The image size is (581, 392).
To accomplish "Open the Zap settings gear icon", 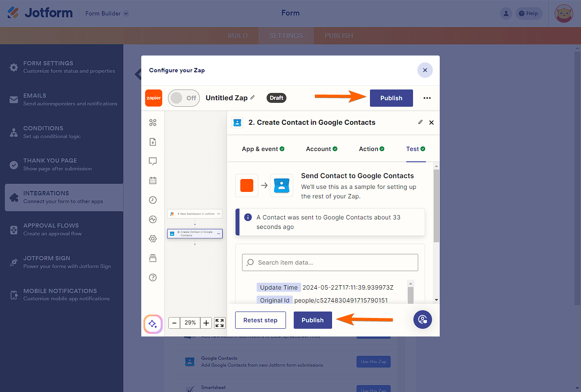I will [153, 239].
